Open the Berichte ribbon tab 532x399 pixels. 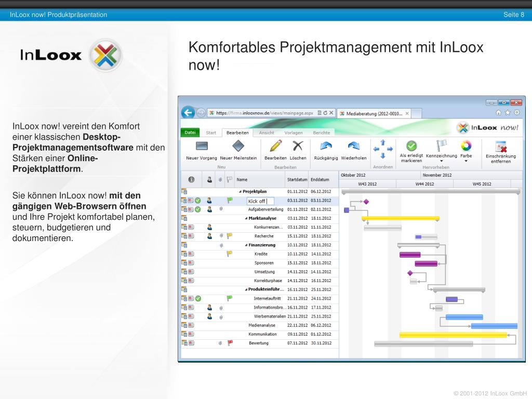321,132
